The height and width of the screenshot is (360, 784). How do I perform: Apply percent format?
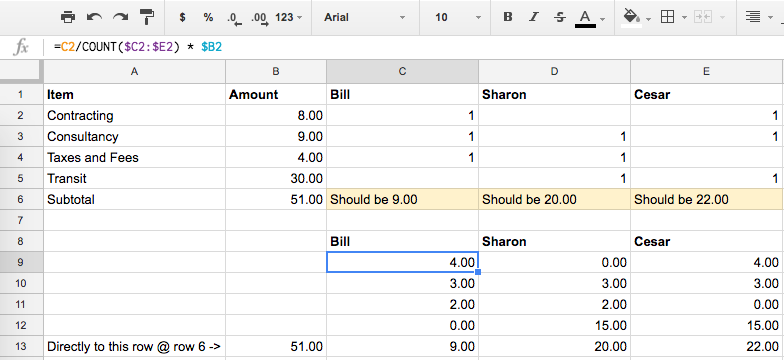[208, 18]
